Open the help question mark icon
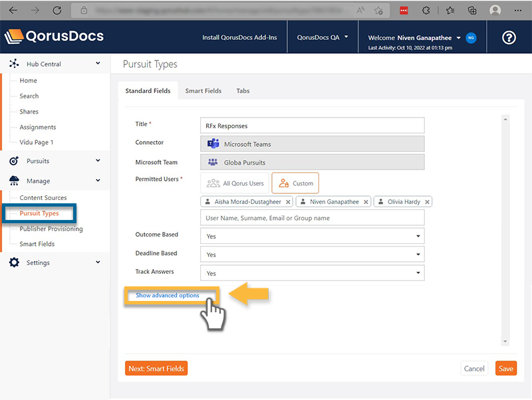 [x=509, y=37]
